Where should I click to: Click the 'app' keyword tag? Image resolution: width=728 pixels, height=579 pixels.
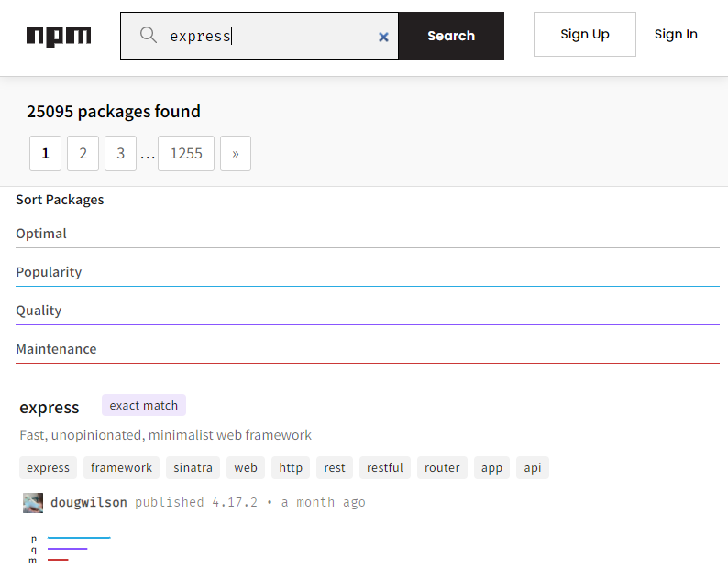491,467
